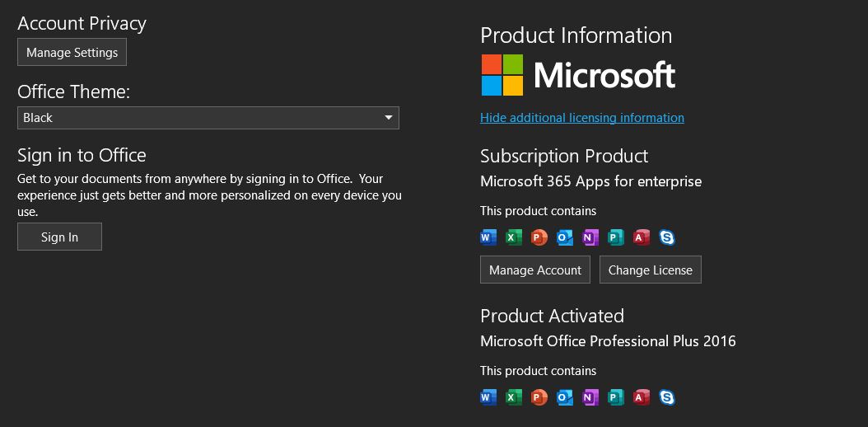Open the Office Theme dropdown arrow
The height and width of the screenshot is (427, 868).
[389, 117]
